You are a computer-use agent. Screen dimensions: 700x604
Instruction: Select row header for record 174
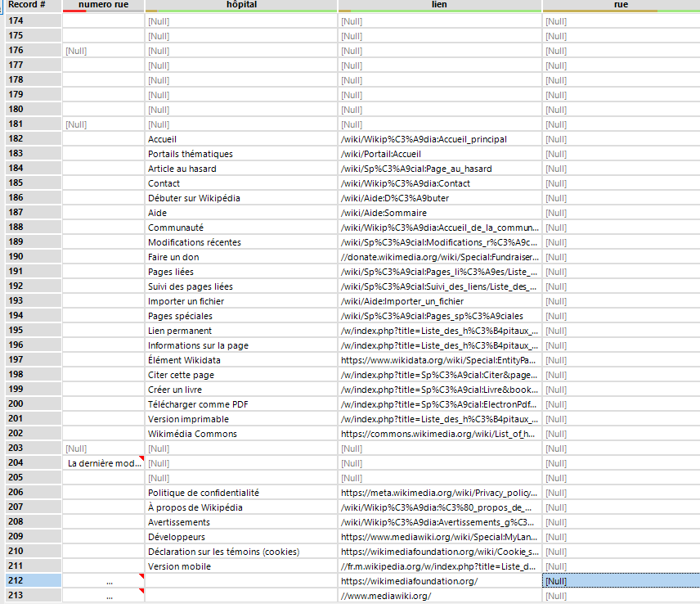point(33,21)
